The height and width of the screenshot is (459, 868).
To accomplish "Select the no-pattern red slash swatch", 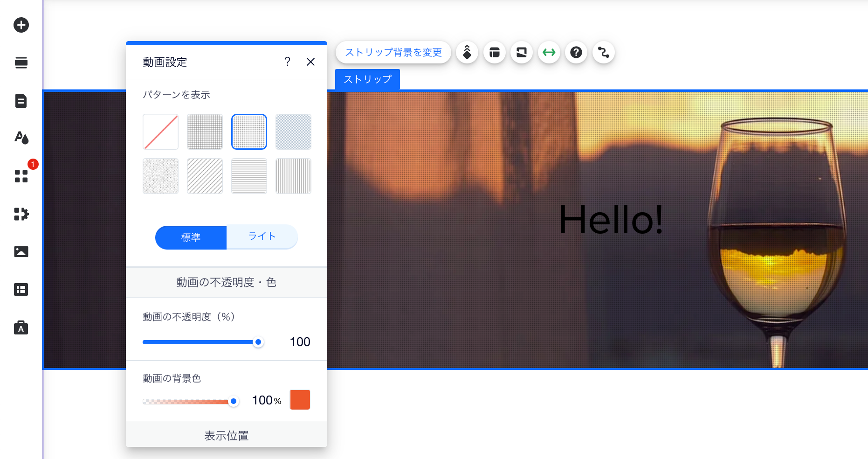I will coord(160,132).
